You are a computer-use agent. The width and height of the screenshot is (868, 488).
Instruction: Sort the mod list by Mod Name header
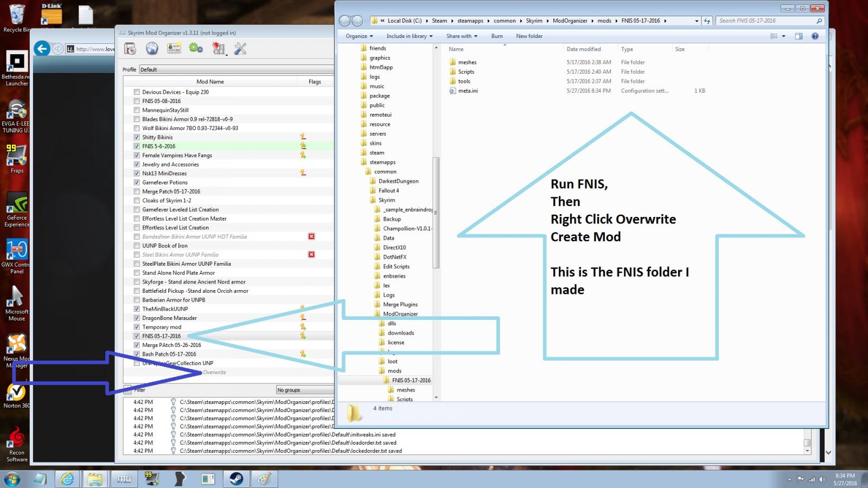(210, 82)
